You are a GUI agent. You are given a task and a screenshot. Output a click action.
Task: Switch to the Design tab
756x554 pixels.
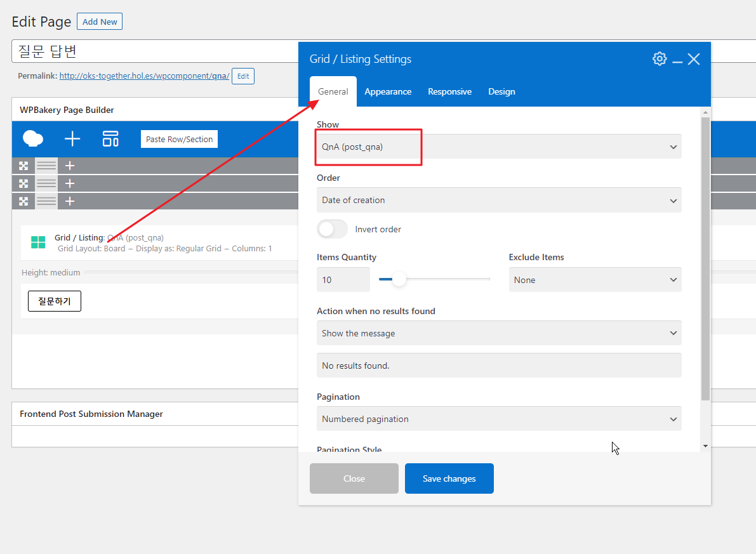(x=501, y=91)
